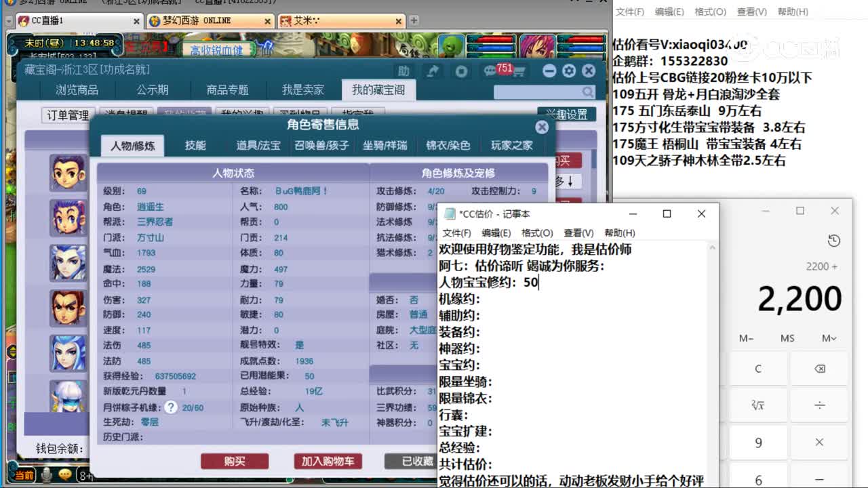Image resolution: width=868 pixels, height=488 pixels.
Task: Click the 购买 purchase button
Action: click(x=233, y=460)
